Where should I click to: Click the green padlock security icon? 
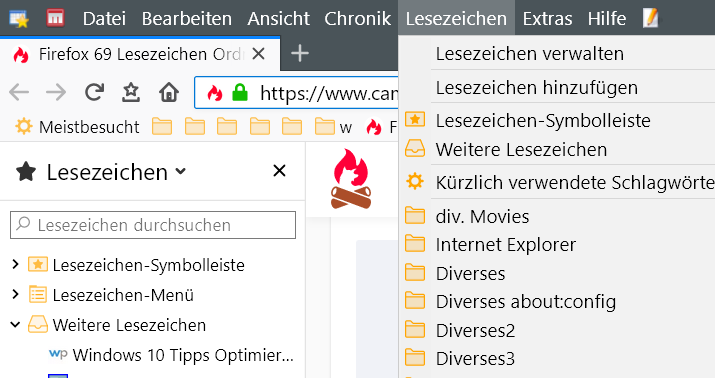pos(240,93)
